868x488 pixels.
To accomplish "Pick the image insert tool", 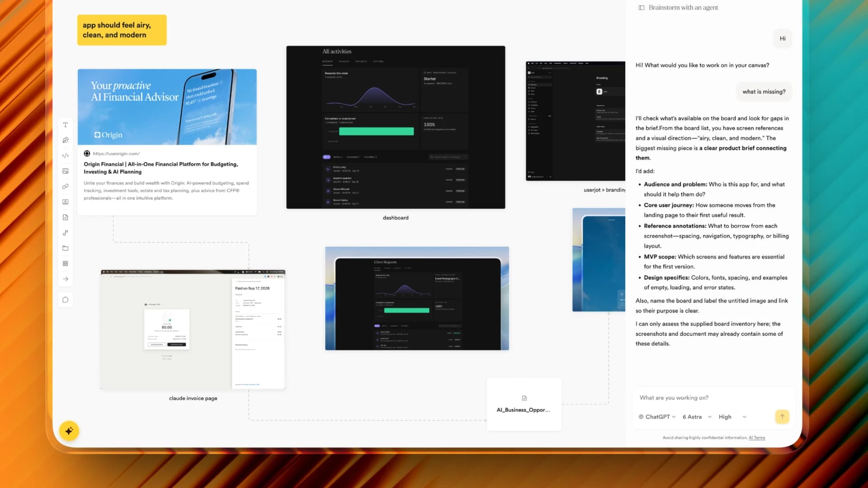I will 66,171.
